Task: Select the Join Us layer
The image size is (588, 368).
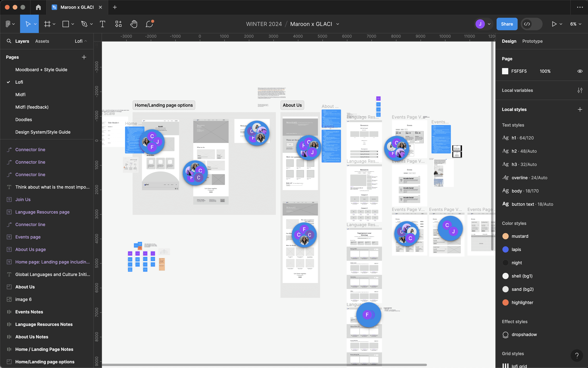Action: pyautogui.click(x=23, y=200)
